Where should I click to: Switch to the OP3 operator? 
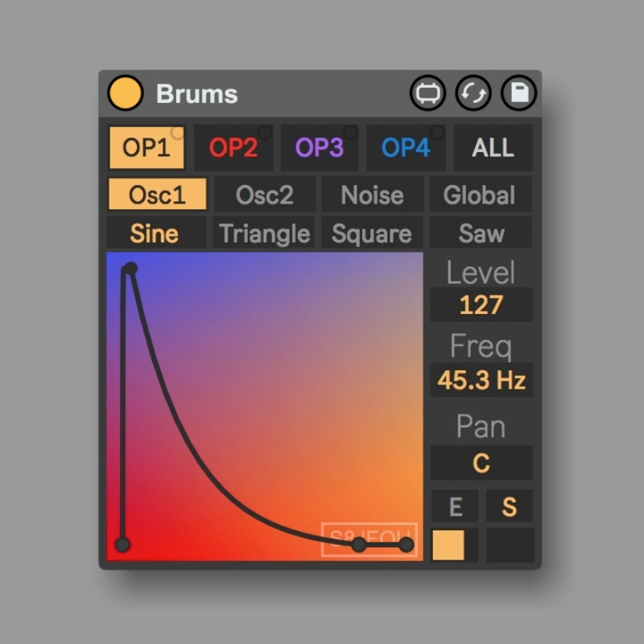(319, 148)
